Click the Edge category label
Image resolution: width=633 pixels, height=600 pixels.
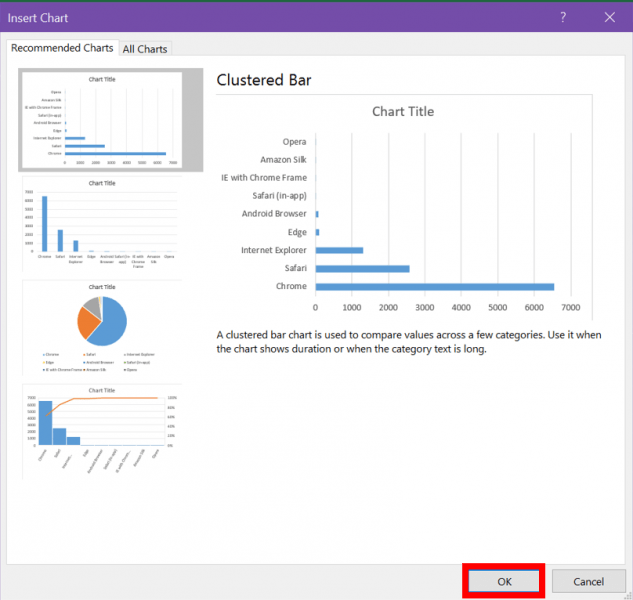coord(297,232)
